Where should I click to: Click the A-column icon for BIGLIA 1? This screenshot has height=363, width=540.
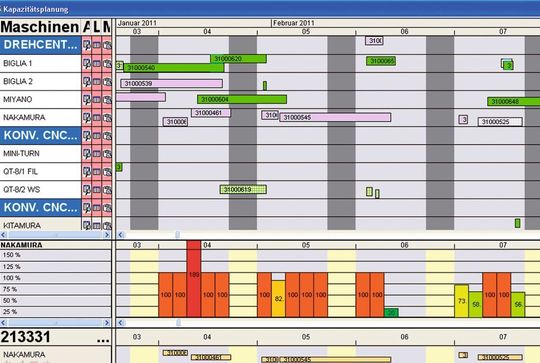[x=86, y=64]
